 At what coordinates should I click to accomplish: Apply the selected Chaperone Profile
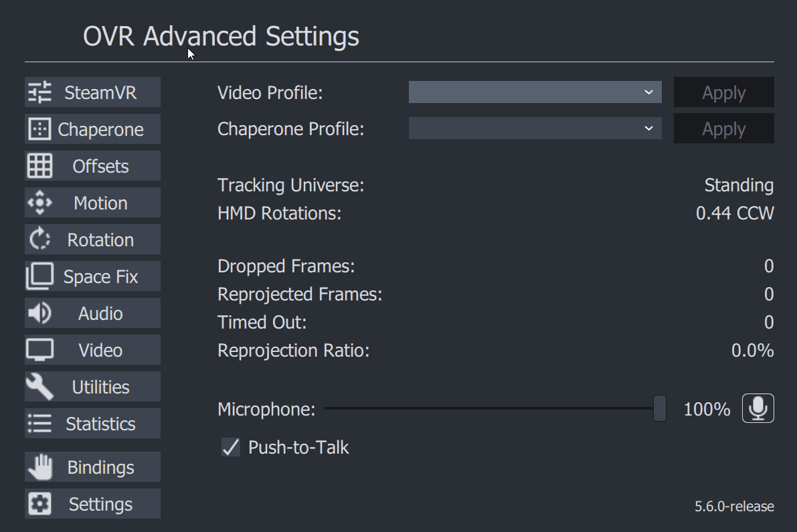point(724,128)
